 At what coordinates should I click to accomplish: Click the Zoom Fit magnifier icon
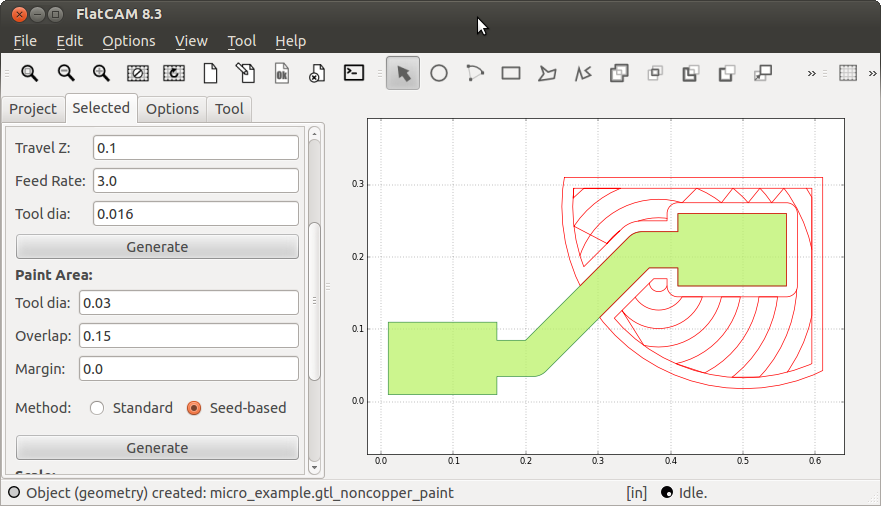(30, 73)
